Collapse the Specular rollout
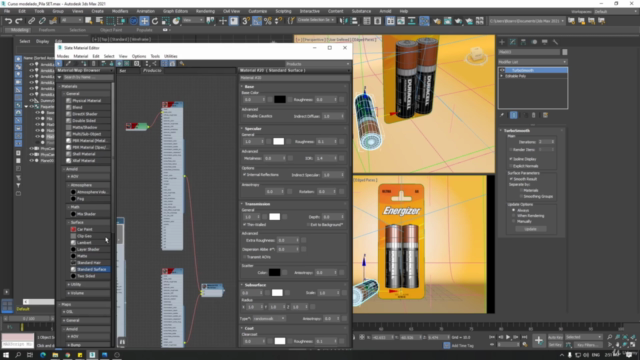Screen dimensions: 640x360 coord(253,129)
